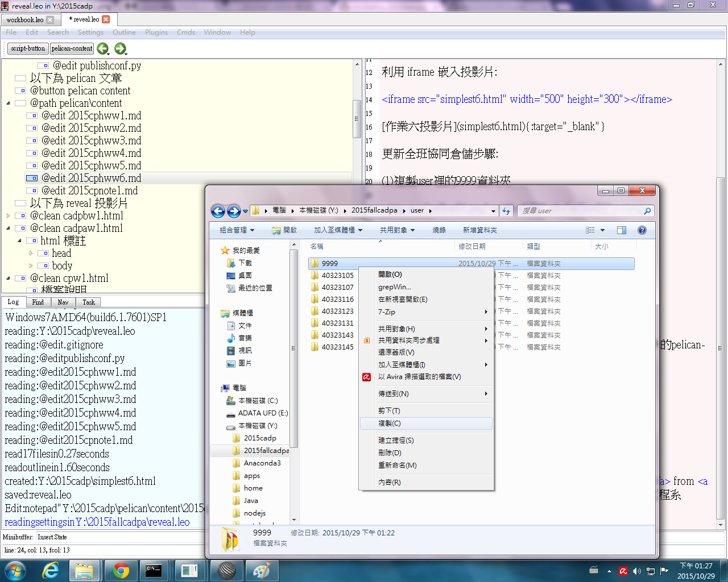Click the Anaconda3 folder in navigation pane
Viewport: 728px width, 582px height.
(262, 463)
